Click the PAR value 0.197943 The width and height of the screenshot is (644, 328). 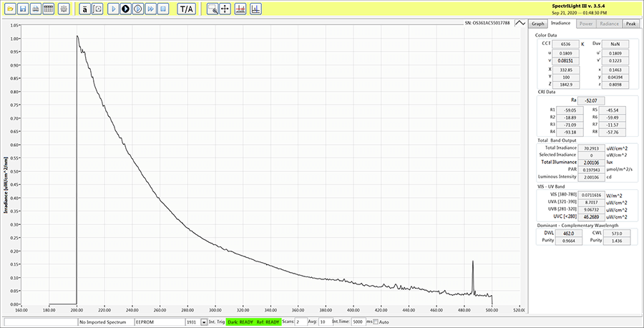(x=591, y=170)
